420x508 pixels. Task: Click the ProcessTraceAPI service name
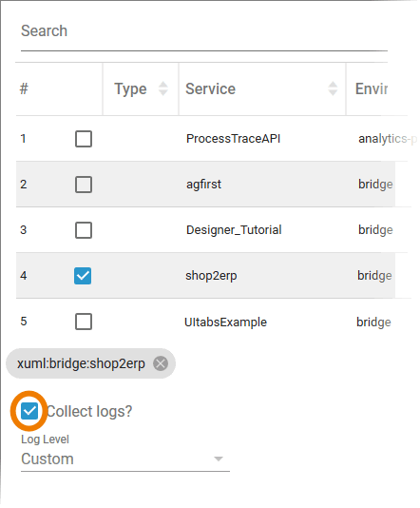click(x=233, y=139)
